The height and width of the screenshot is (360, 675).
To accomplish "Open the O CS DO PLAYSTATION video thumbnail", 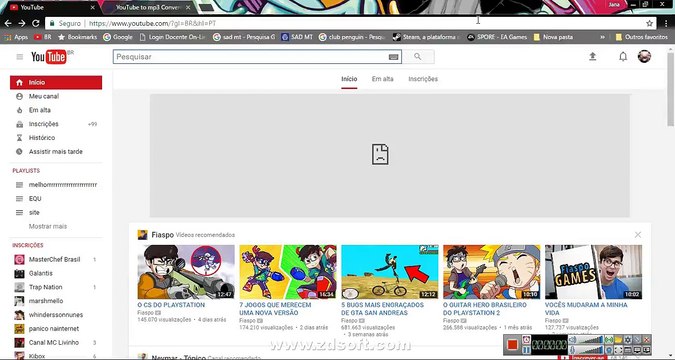I will 186,272.
